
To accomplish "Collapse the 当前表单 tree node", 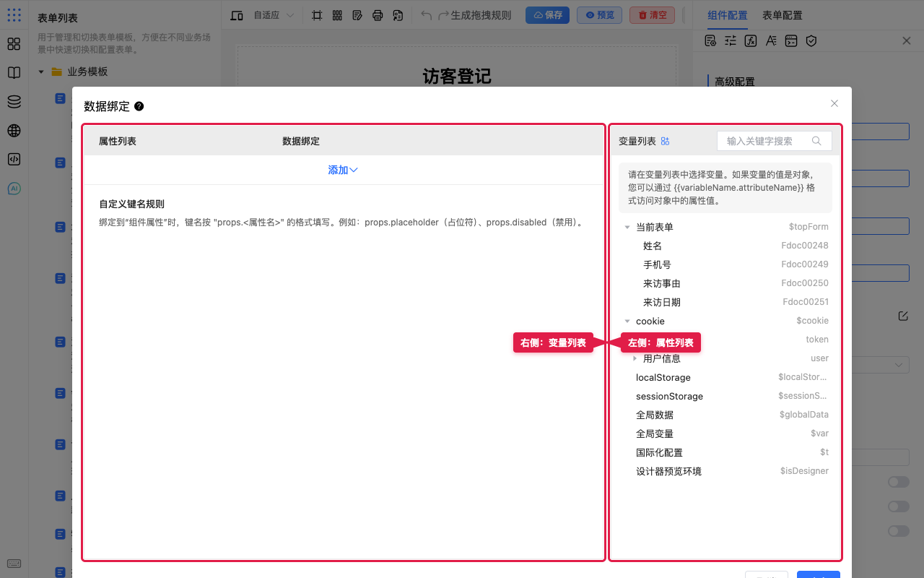I will click(x=627, y=227).
